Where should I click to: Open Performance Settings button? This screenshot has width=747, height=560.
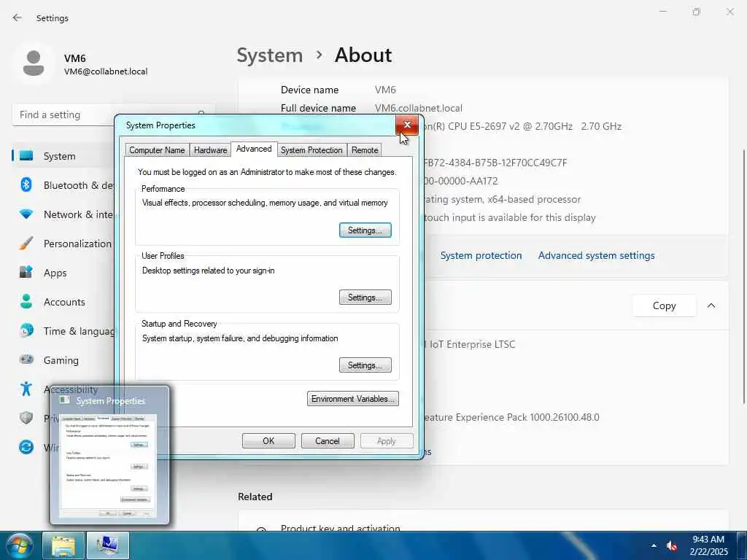tap(365, 230)
